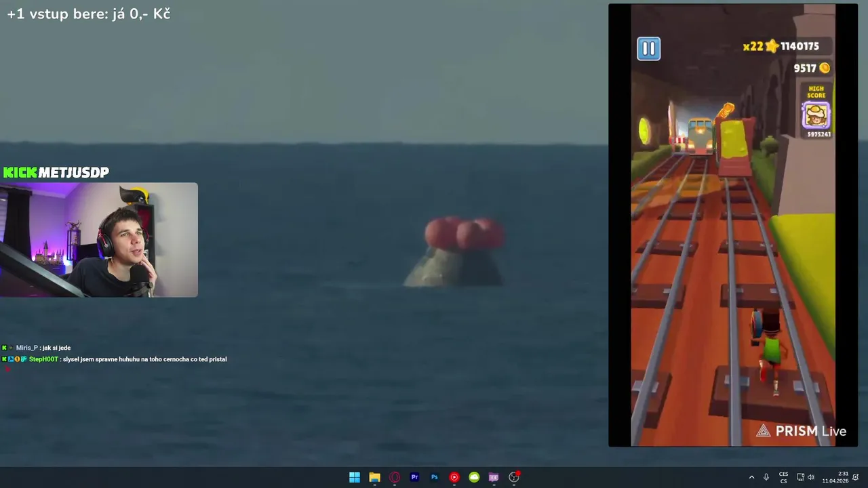Open File Explorer from taskbar
The image size is (868, 488).
374,477
